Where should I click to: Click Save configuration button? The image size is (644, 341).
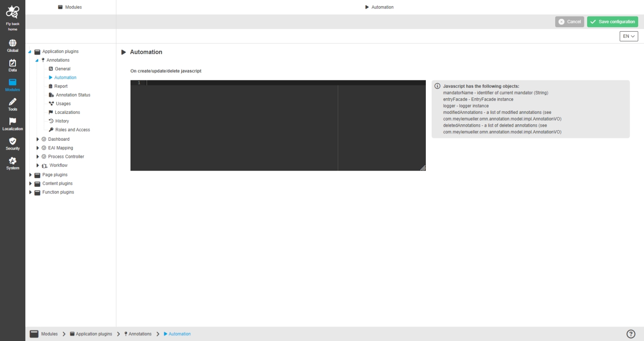point(612,22)
